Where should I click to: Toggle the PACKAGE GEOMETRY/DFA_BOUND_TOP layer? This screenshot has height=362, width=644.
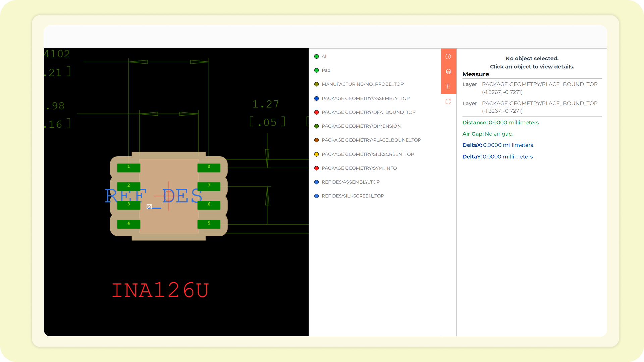(365, 112)
